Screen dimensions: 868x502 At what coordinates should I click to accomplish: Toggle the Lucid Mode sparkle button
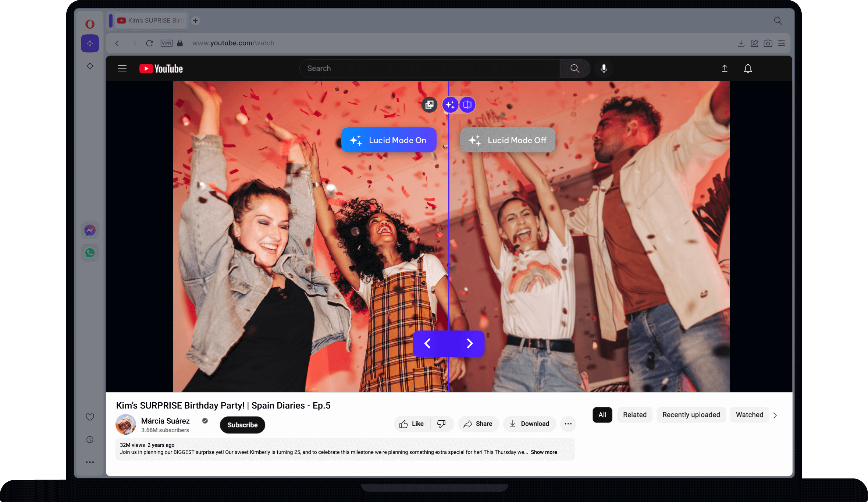[450, 105]
